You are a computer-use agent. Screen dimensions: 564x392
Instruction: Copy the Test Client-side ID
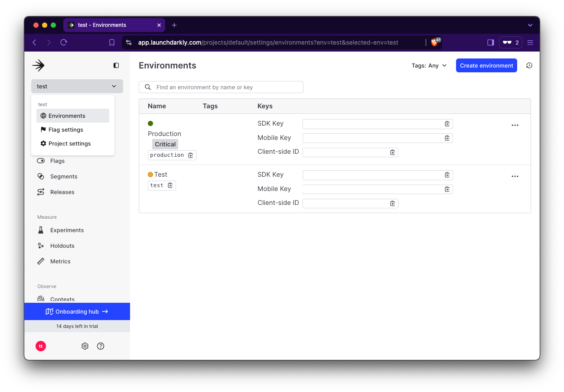click(x=393, y=203)
